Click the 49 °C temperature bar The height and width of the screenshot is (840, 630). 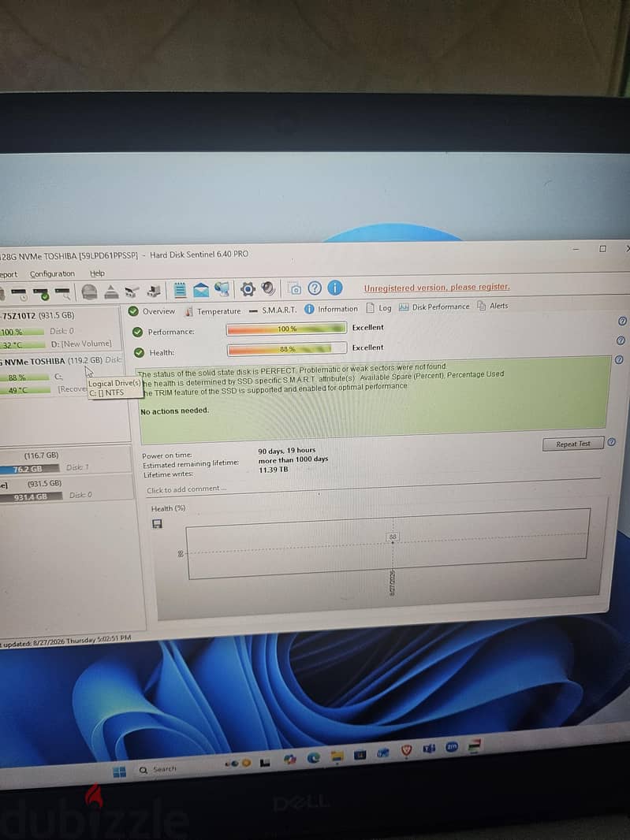coord(24,391)
